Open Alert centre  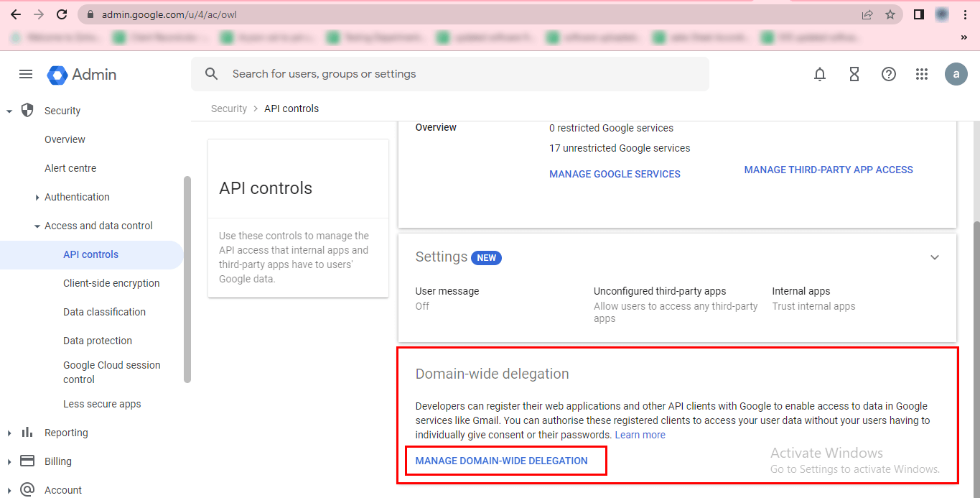(70, 168)
